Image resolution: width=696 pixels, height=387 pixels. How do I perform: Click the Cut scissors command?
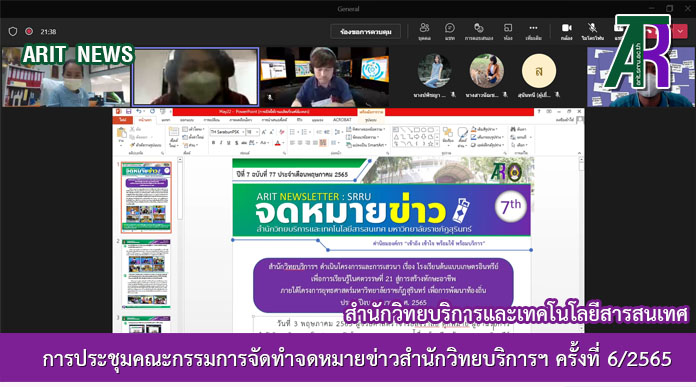pos(136,129)
